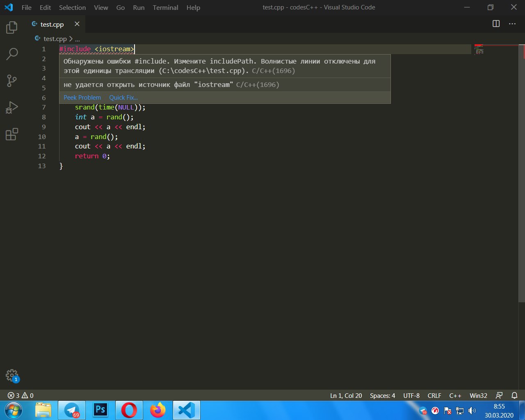The height and width of the screenshot is (420, 525).
Task: Open the Extensions view
Action: 12,134
